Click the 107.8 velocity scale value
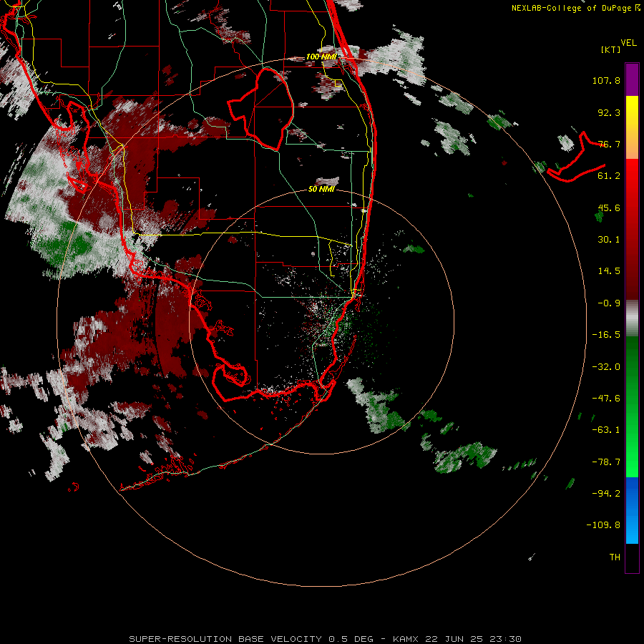Viewport: 644px width, 644px height. pos(606,80)
